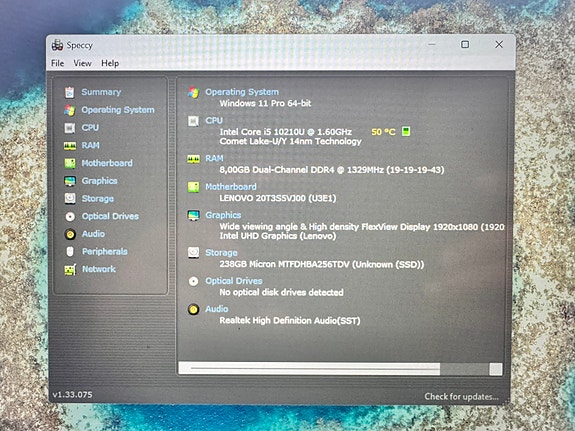Open the View menu
This screenshot has height=431, width=575.
(82, 63)
